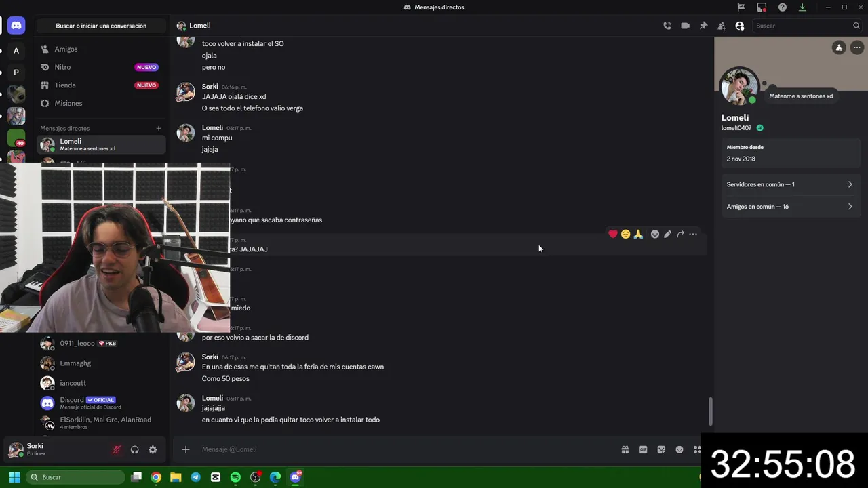Image resolution: width=868 pixels, height=488 pixels.
Task: Click friend actions icon on profile banner
Action: (839, 47)
